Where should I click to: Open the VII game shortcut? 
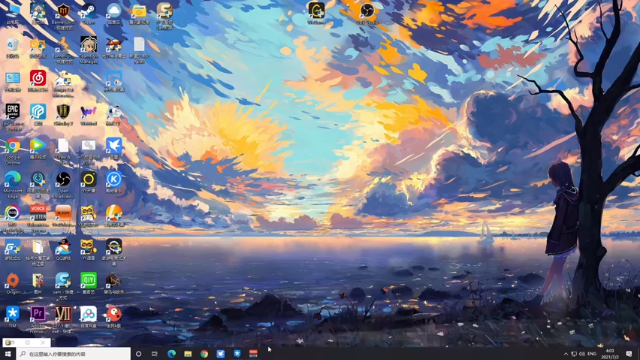pyautogui.click(x=63, y=320)
